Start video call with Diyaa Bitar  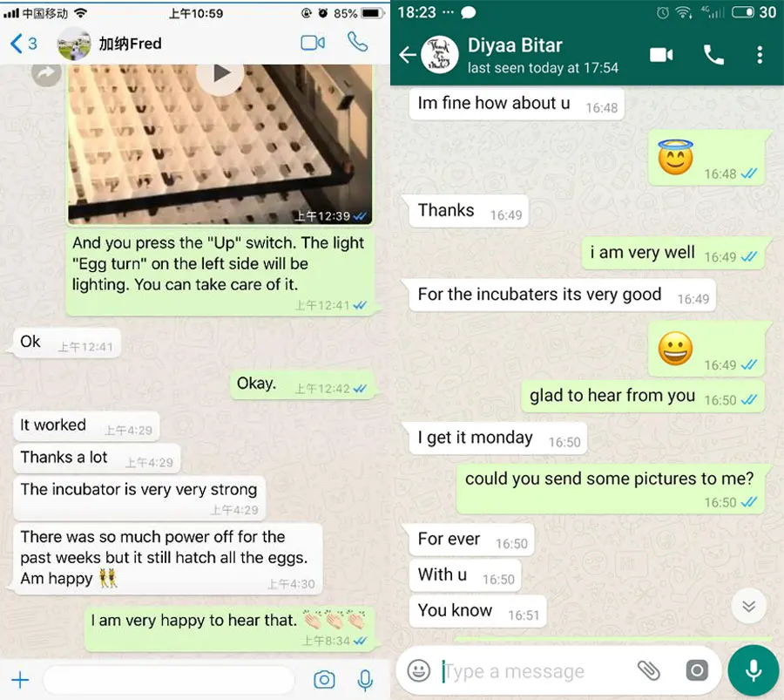[x=661, y=55]
